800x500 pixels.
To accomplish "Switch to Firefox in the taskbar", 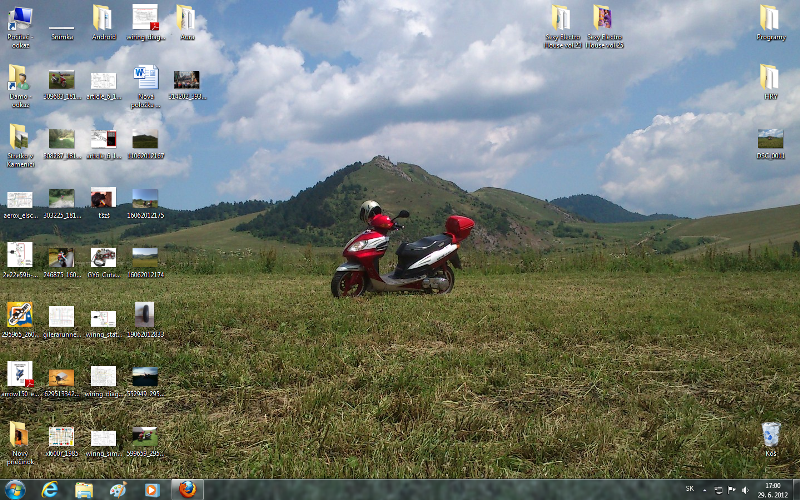I will [186, 489].
